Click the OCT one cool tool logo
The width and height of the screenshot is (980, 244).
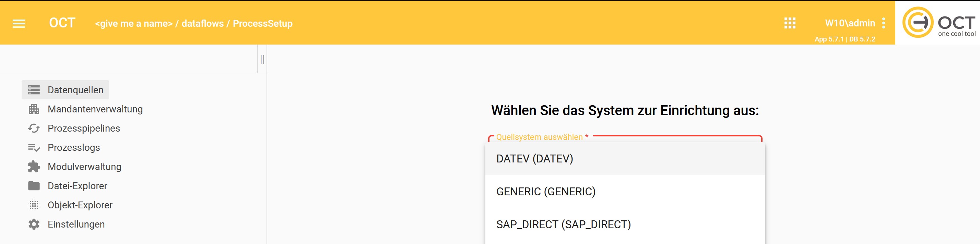[x=938, y=22]
